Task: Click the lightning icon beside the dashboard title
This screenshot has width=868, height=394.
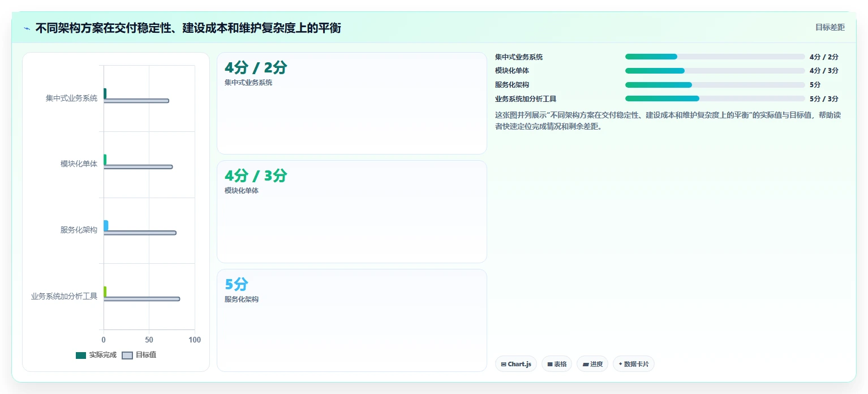Action: tap(27, 28)
